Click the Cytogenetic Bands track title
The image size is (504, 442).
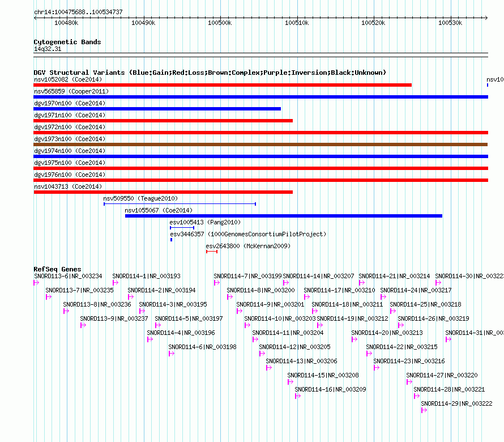pos(67,42)
